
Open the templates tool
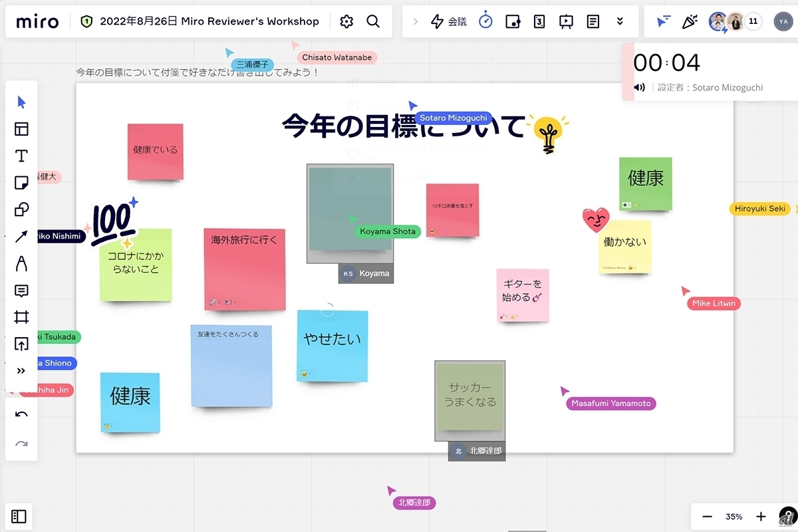click(21, 129)
